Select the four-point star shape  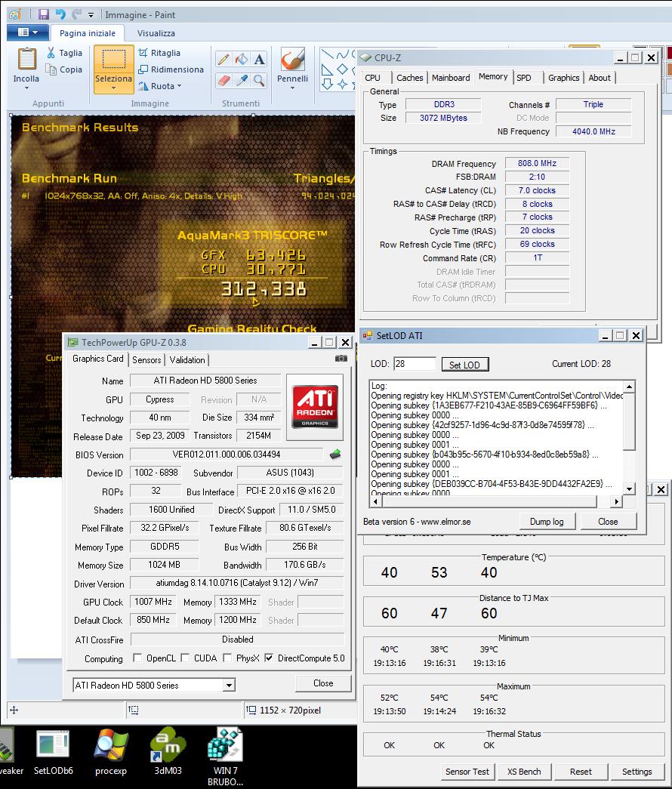[342, 84]
